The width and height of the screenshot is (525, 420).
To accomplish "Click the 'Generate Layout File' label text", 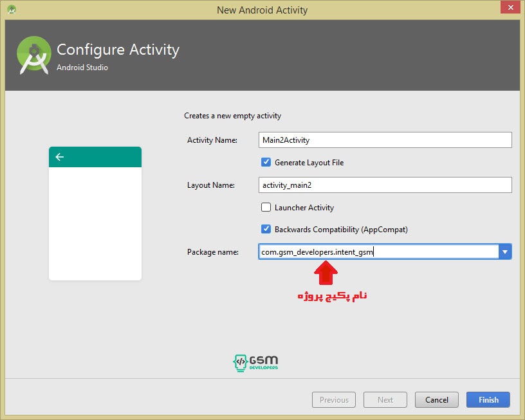I will click(309, 163).
